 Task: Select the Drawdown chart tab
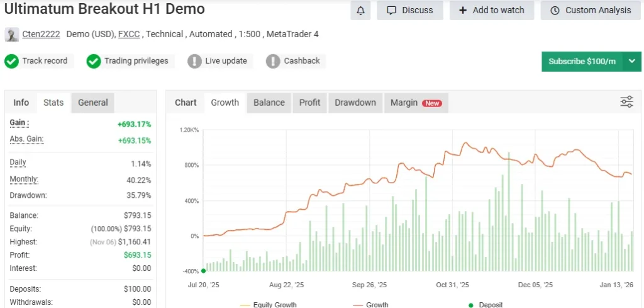pyautogui.click(x=355, y=103)
